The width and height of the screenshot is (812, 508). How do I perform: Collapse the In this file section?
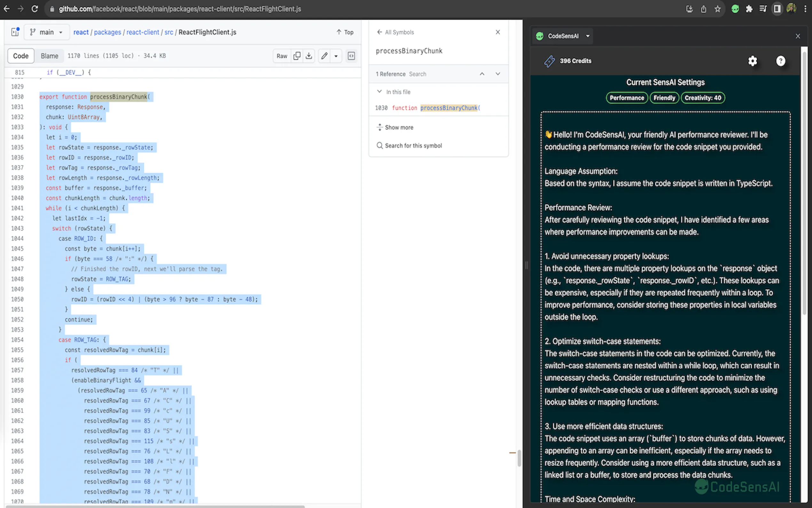379,92
